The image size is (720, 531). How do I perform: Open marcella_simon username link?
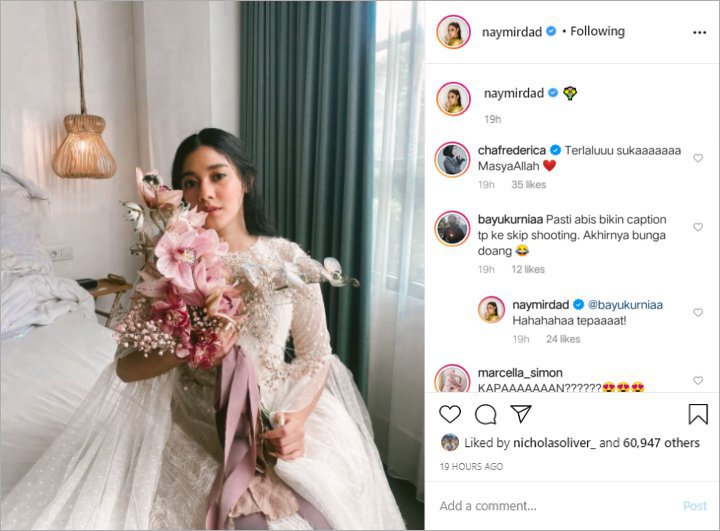(x=520, y=373)
